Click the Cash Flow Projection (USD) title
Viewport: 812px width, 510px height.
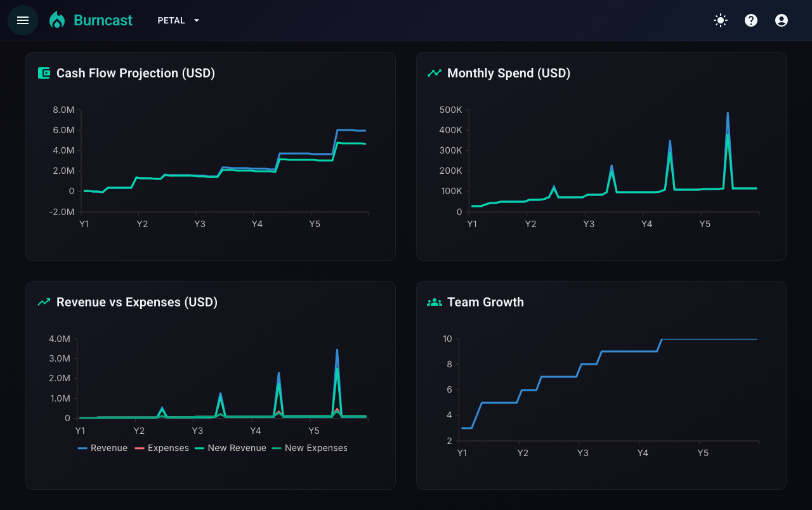[136, 73]
